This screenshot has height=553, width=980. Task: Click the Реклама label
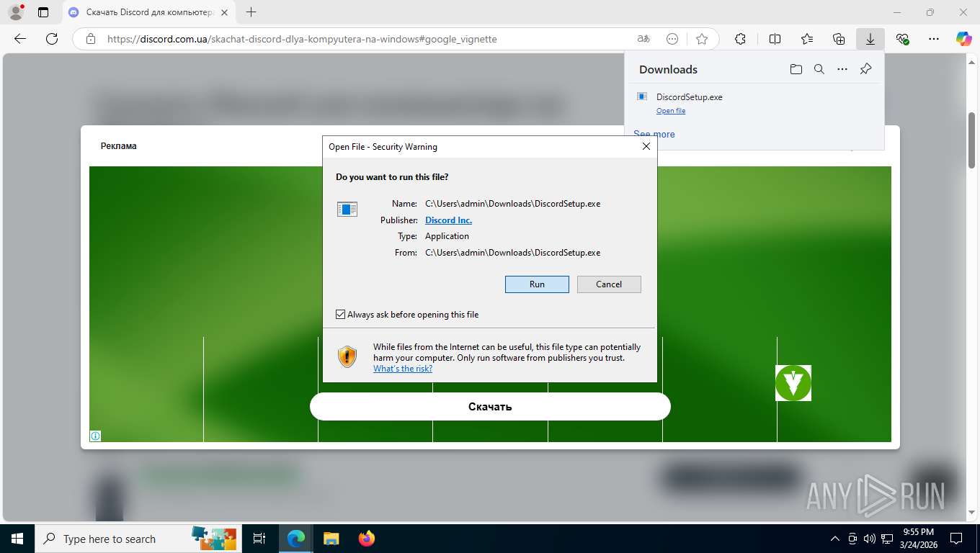coord(118,146)
